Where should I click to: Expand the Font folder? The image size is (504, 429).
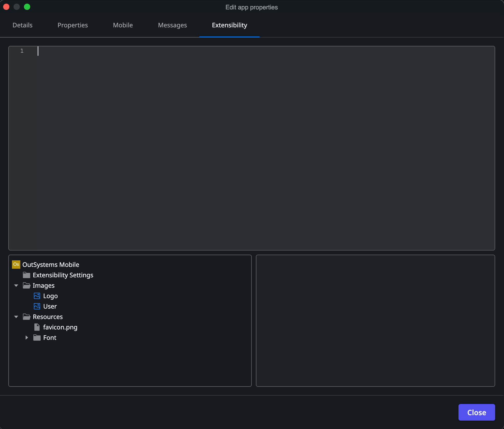click(x=26, y=338)
